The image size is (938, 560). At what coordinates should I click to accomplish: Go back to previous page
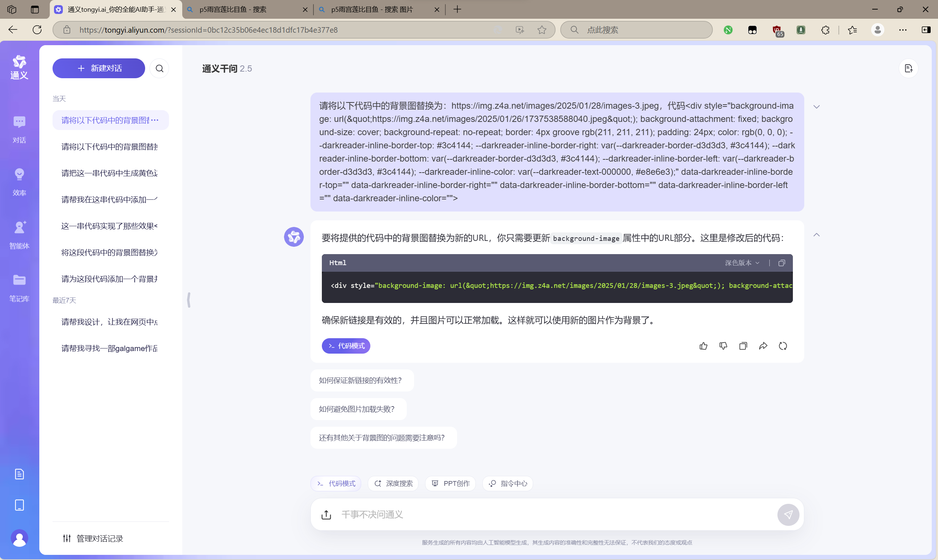(x=13, y=30)
